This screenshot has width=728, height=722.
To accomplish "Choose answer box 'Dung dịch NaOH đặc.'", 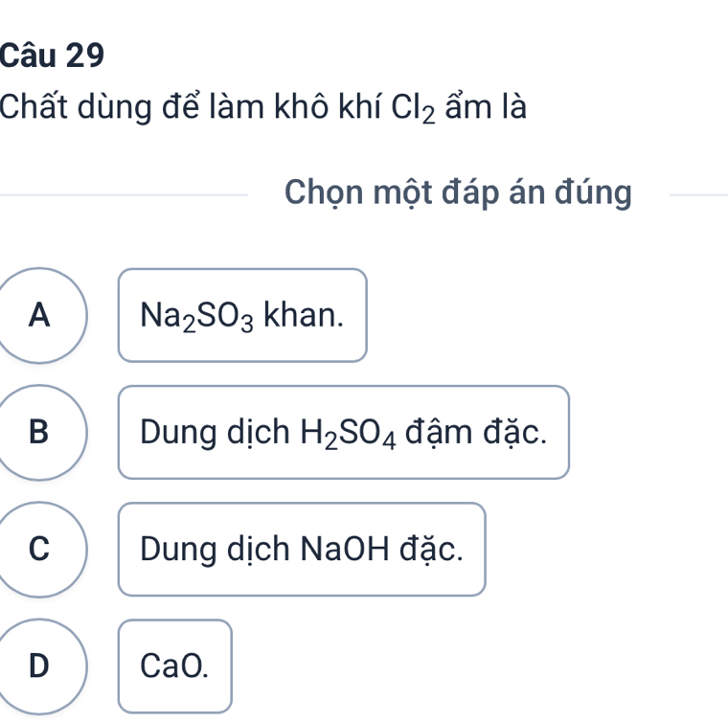I will click(301, 549).
